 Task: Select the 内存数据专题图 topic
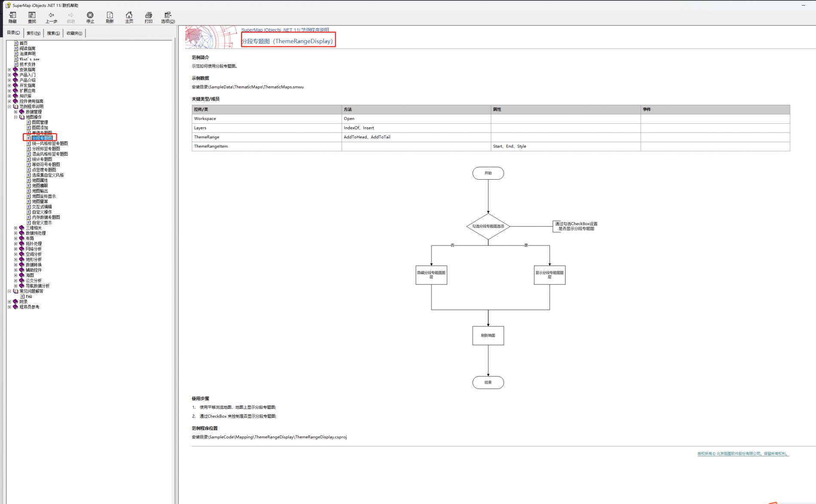46,217
